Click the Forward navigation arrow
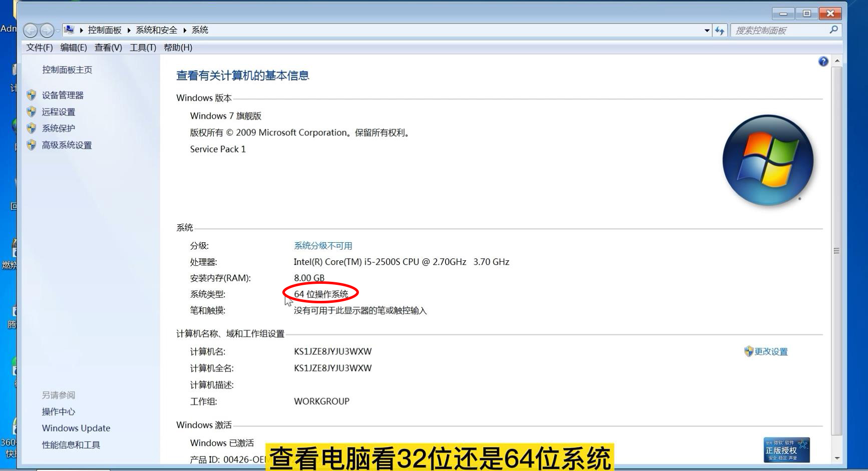Image resolution: width=868 pixels, height=471 pixels. click(x=47, y=31)
